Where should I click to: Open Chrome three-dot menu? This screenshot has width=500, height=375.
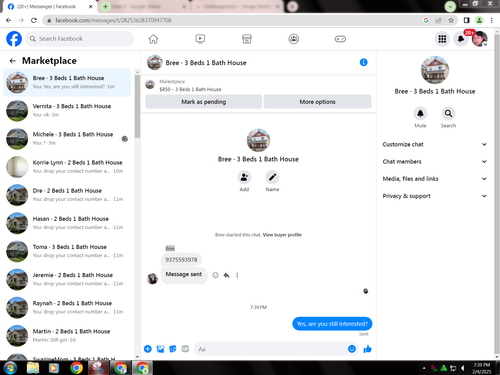[492, 20]
